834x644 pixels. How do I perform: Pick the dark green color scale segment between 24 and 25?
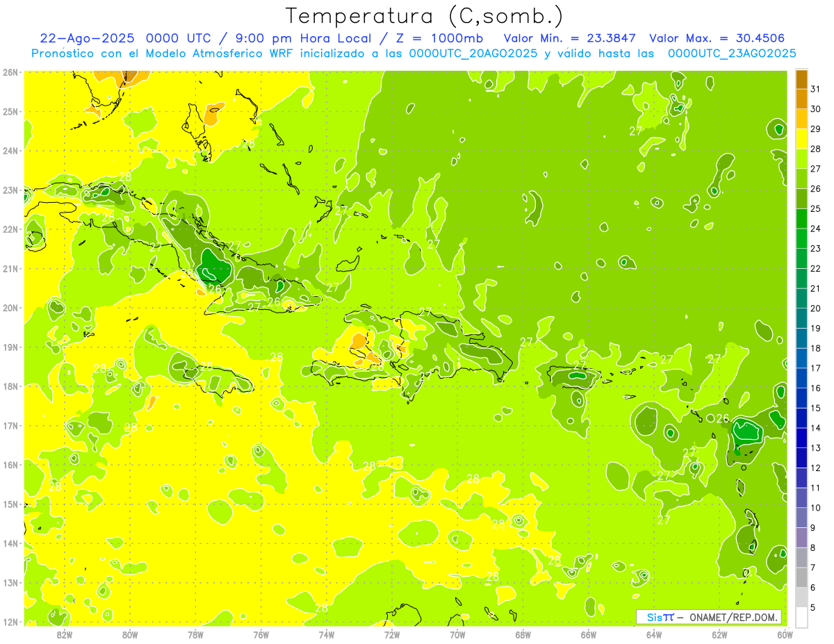click(801, 219)
